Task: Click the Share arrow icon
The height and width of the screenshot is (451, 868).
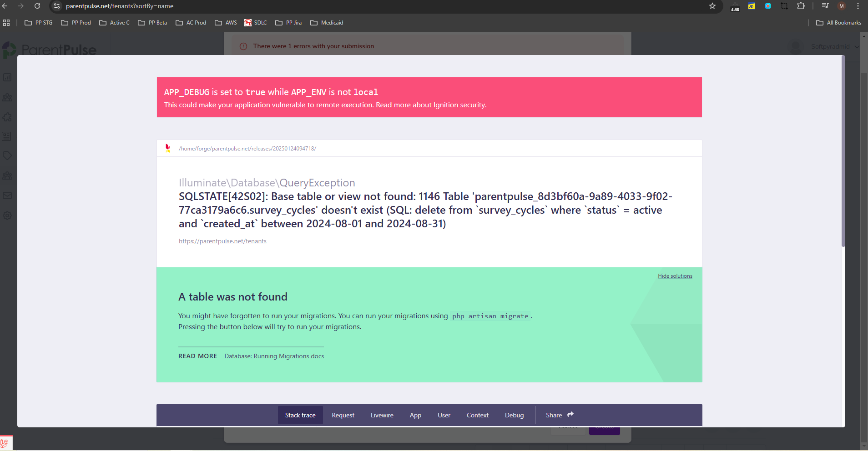Action: [x=570, y=415]
